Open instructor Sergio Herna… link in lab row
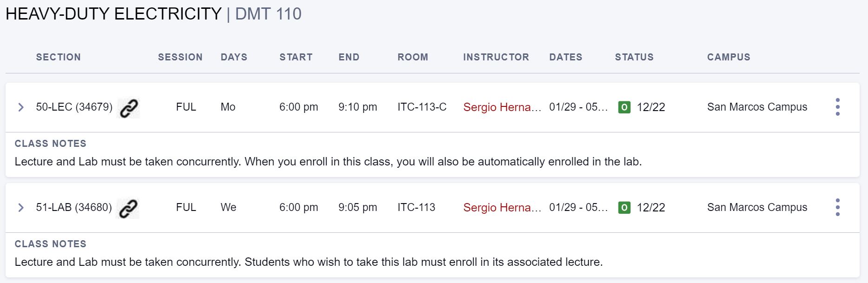This screenshot has width=868, height=283. click(502, 208)
